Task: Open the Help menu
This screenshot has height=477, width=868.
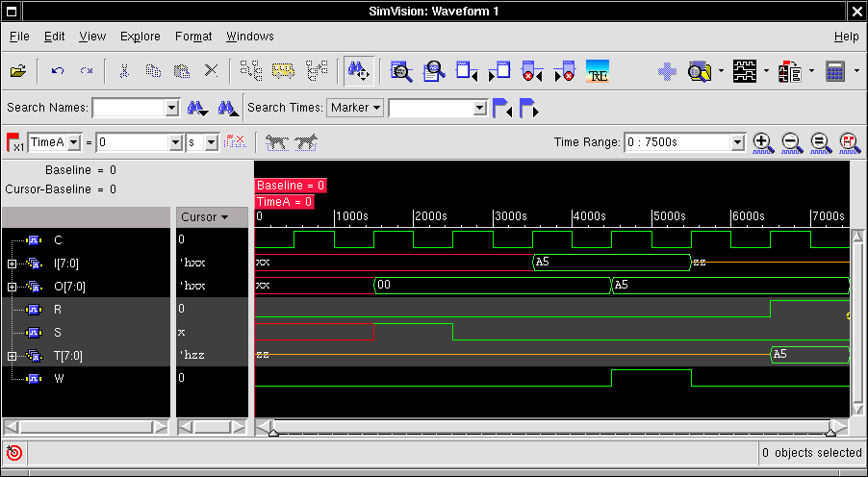Action: [847, 37]
